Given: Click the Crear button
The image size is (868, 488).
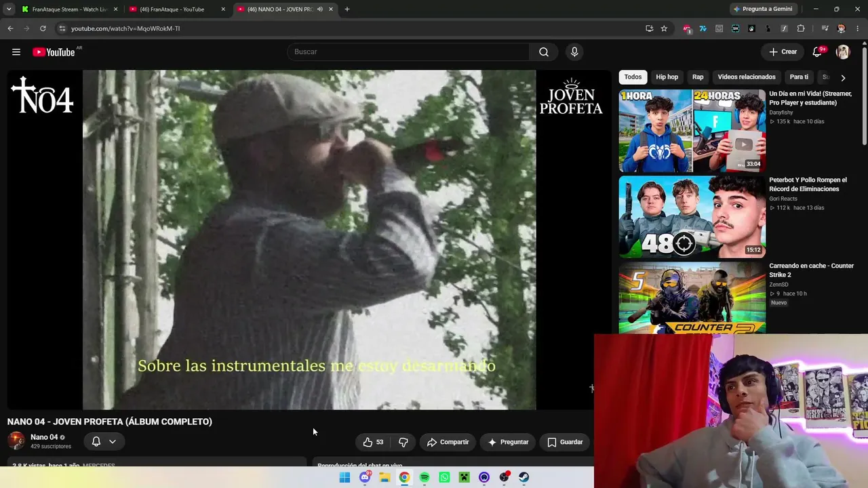Looking at the screenshot, I should pyautogui.click(x=783, y=52).
